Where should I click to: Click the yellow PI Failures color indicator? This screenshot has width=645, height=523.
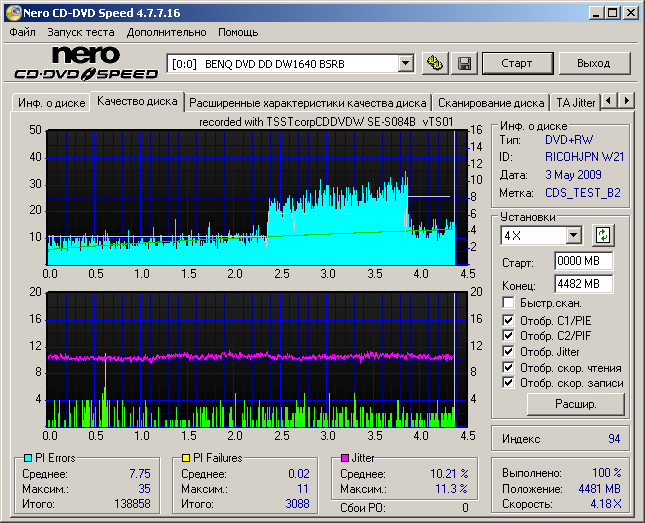(186, 458)
